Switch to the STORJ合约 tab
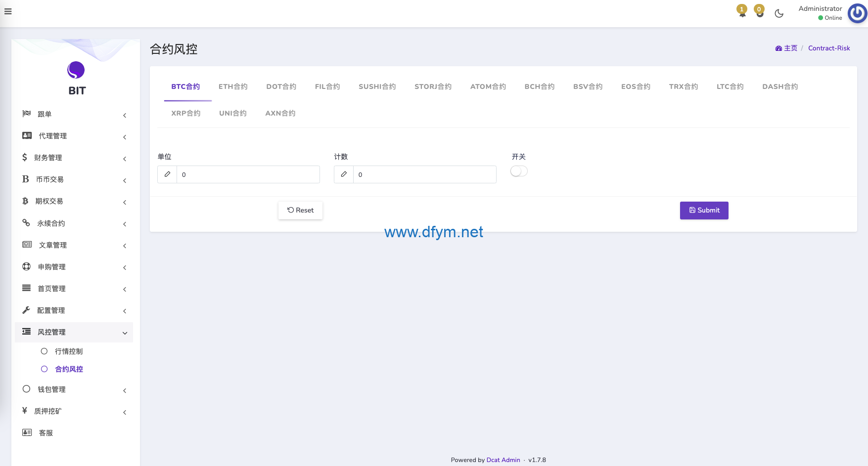 coord(433,86)
